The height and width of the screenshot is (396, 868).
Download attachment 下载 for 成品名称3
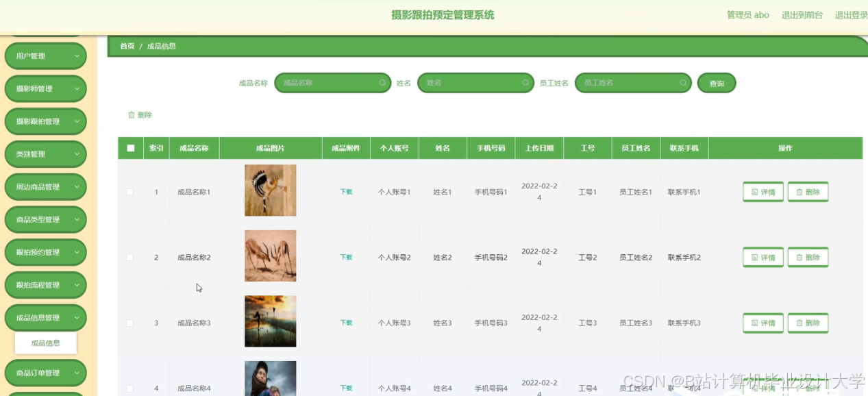coord(346,323)
